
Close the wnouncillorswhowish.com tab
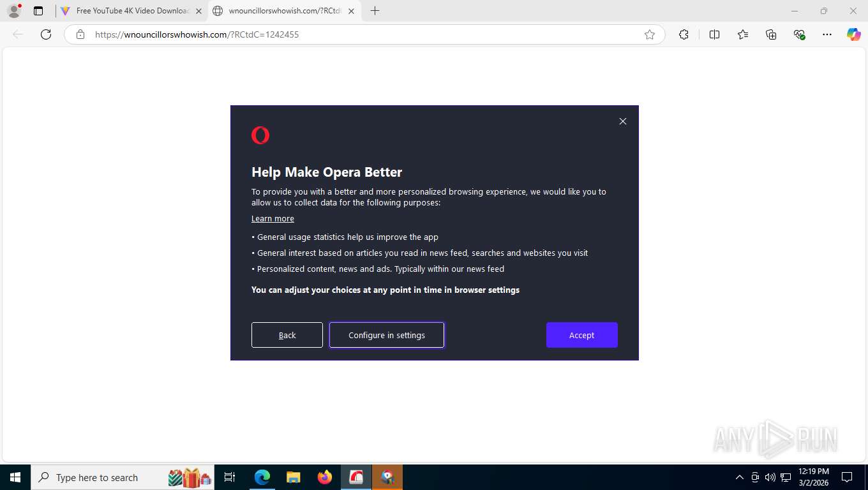351,11
